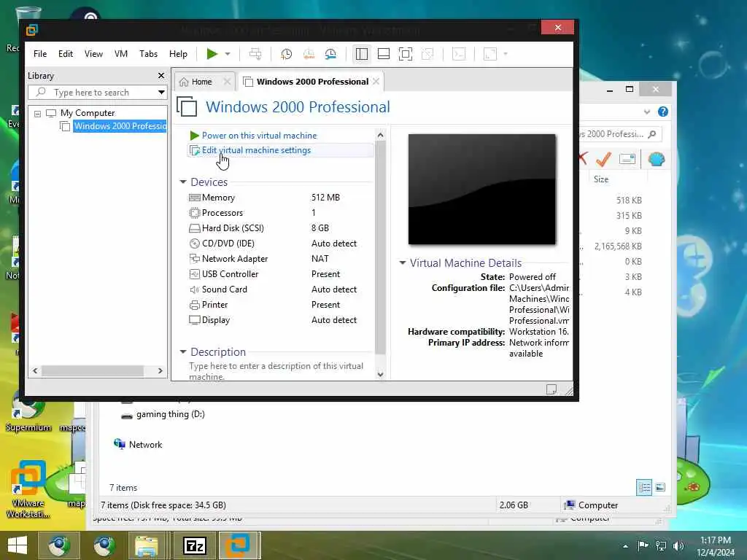Select My Computer in the library tree
Viewport: 747px width, 560px height.
coord(88,113)
